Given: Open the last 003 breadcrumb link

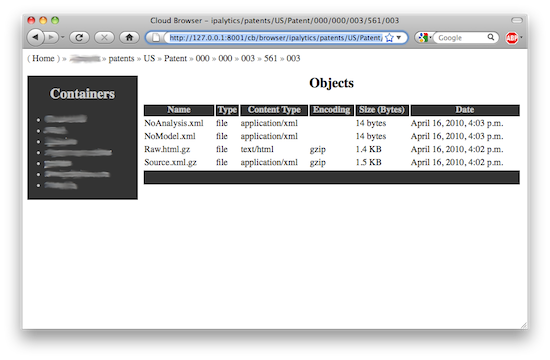Looking at the screenshot, I should click(293, 58).
